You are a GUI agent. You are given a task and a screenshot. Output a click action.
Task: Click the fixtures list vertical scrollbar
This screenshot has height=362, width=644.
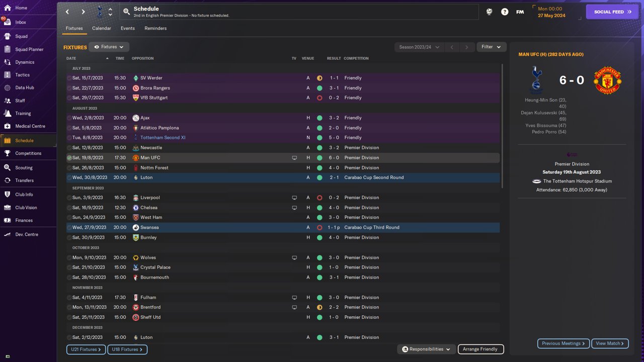tap(502, 126)
